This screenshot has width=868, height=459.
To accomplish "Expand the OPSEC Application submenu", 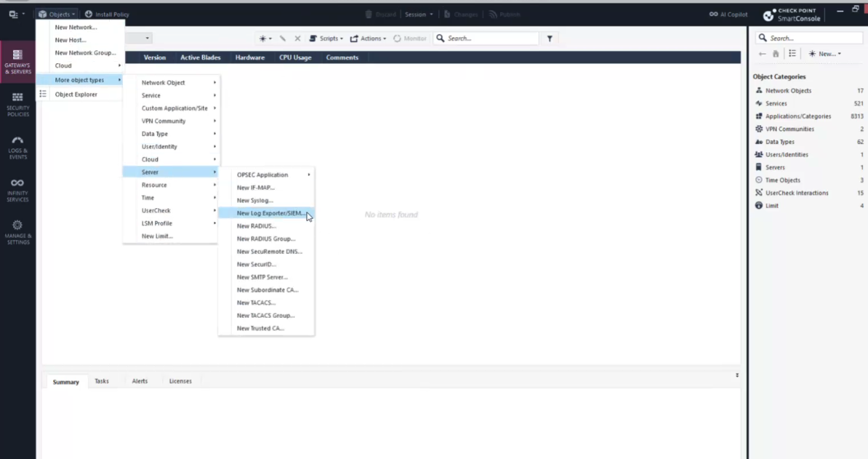I will pyautogui.click(x=266, y=175).
